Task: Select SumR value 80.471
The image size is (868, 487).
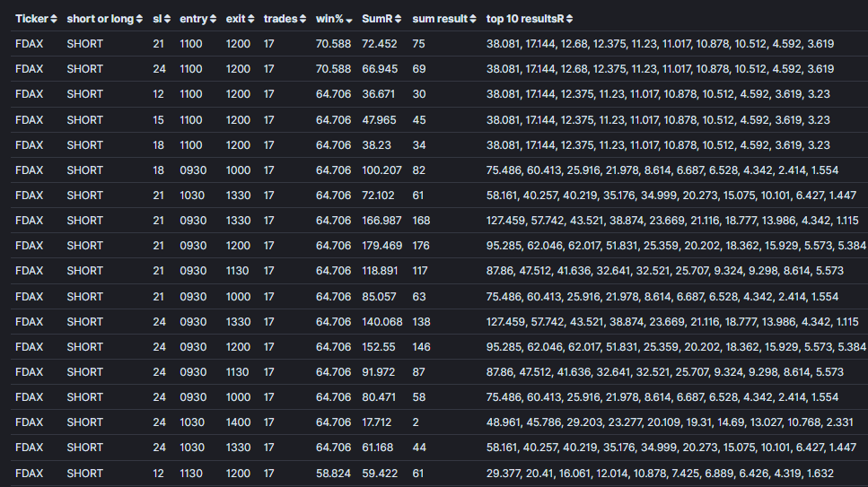Action: [x=379, y=397]
